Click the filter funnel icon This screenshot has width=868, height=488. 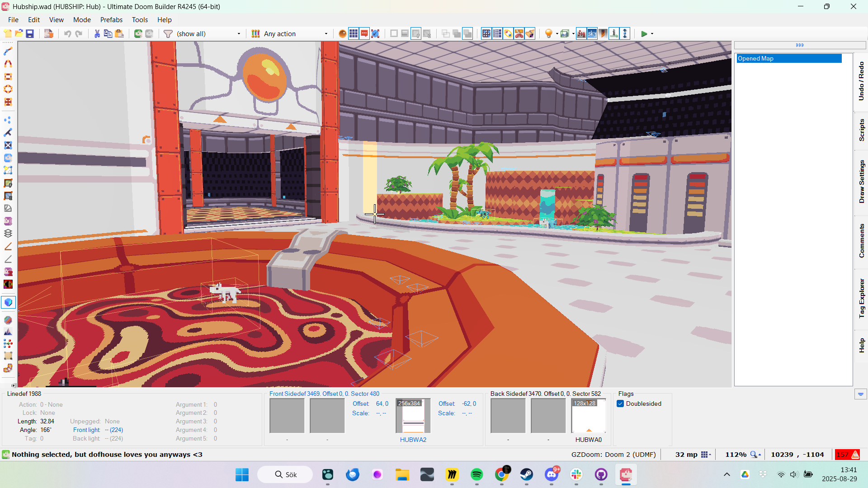(x=168, y=33)
